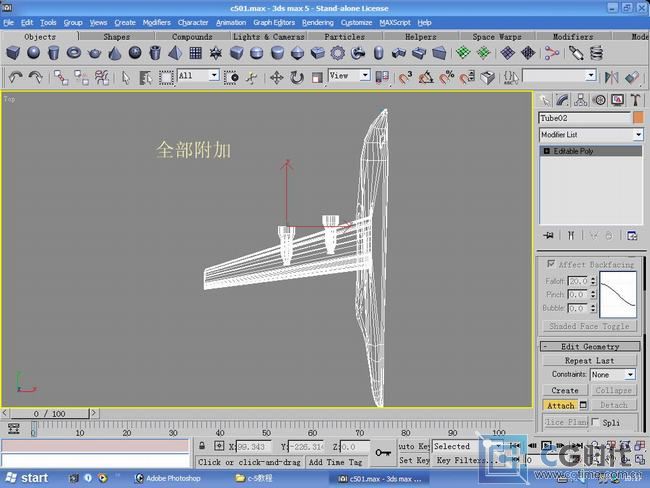The height and width of the screenshot is (488, 650).
Task: Toggle Angle Snap tool
Action: click(426, 78)
